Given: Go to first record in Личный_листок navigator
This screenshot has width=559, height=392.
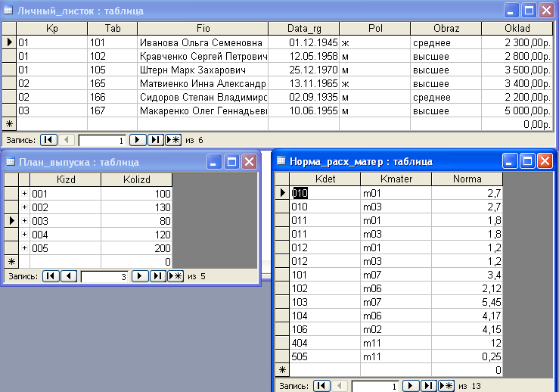Looking at the screenshot, I should [x=48, y=140].
